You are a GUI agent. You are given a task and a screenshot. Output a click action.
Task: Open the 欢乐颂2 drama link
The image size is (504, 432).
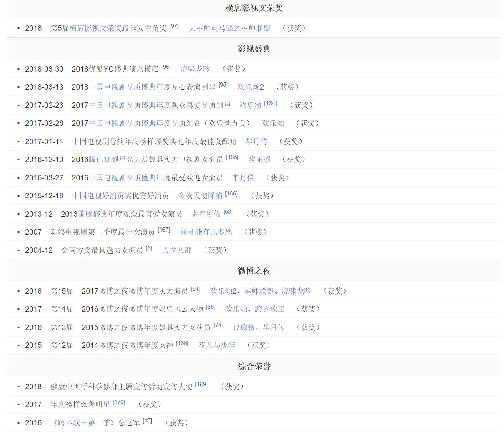click(250, 87)
